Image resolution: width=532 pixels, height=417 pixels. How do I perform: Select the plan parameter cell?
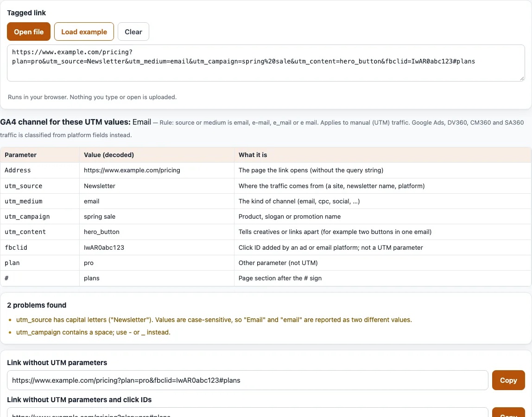point(40,263)
